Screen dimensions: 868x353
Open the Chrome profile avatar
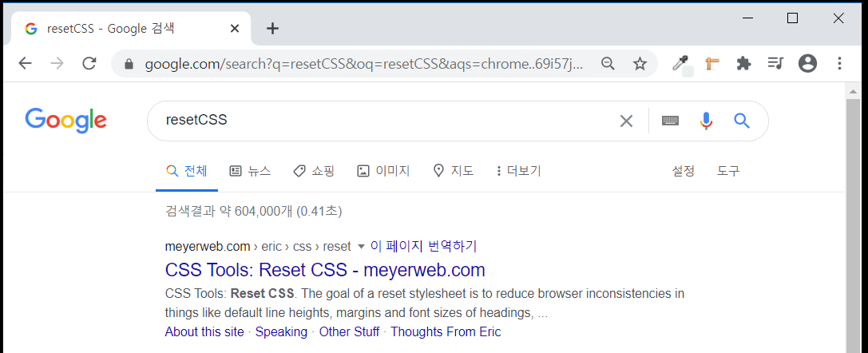pos(807,64)
